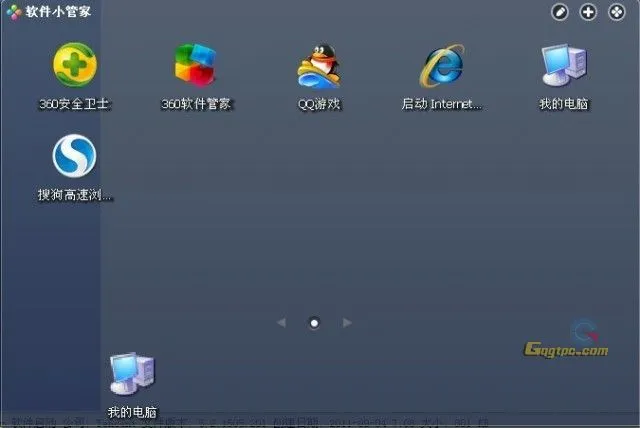This screenshot has width=640, height=428.
Task: Launch the 搜狗高速浏览器 blue S icon
Action: (74, 157)
